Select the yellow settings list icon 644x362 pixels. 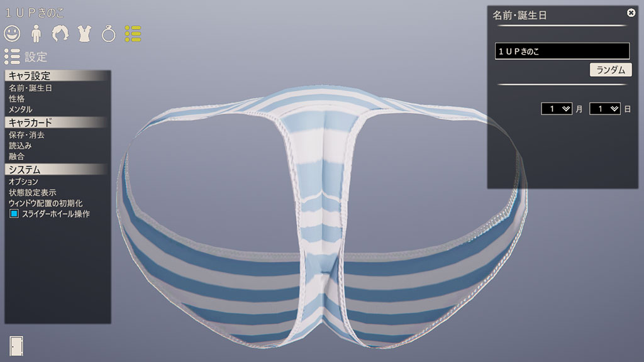tap(133, 33)
